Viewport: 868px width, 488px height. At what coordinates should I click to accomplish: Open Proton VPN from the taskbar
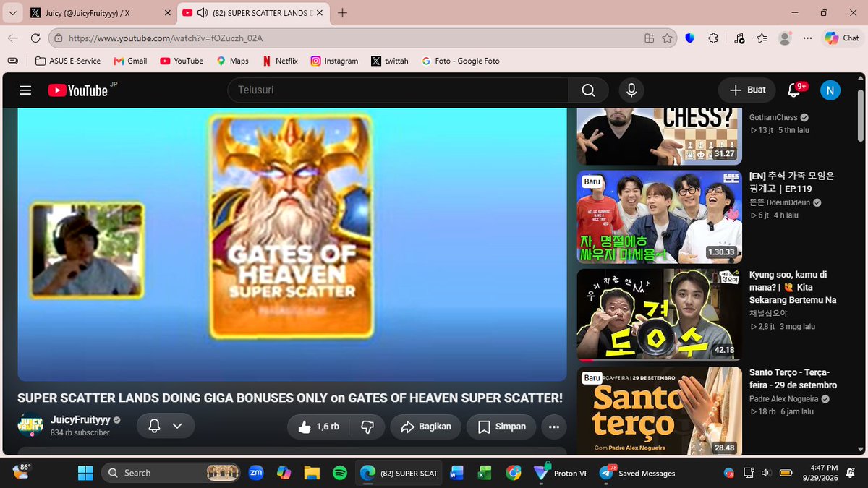561,473
